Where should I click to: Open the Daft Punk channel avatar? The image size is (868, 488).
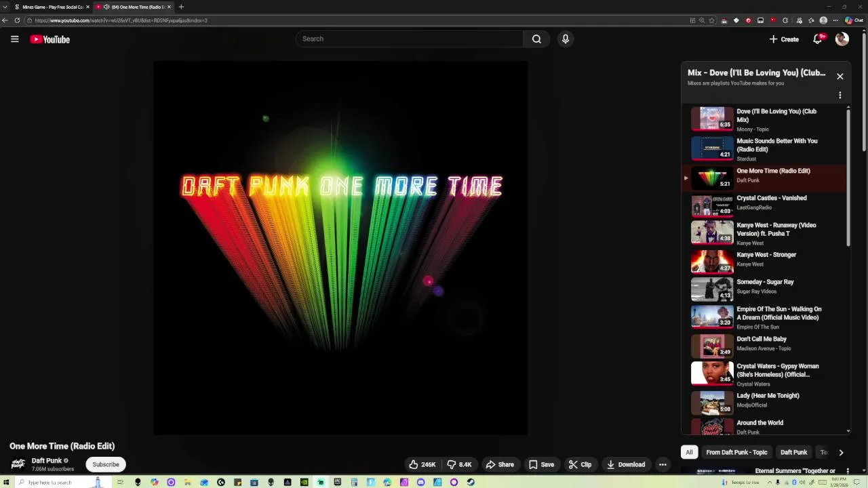click(18, 464)
